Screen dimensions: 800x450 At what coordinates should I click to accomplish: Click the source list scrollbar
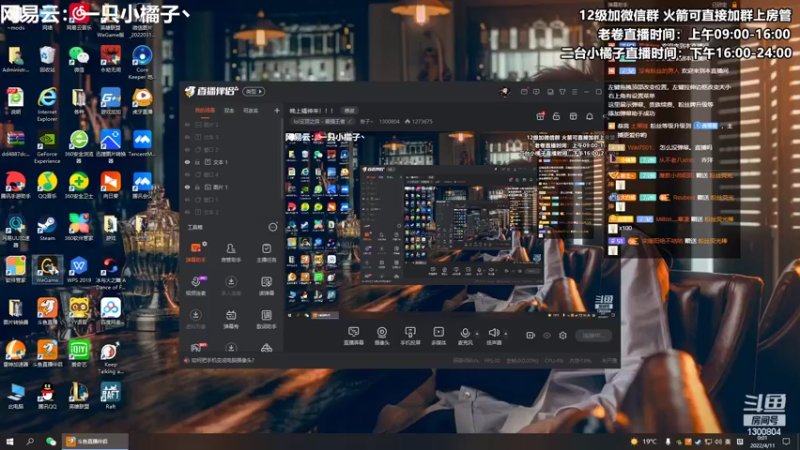point(281,158)
